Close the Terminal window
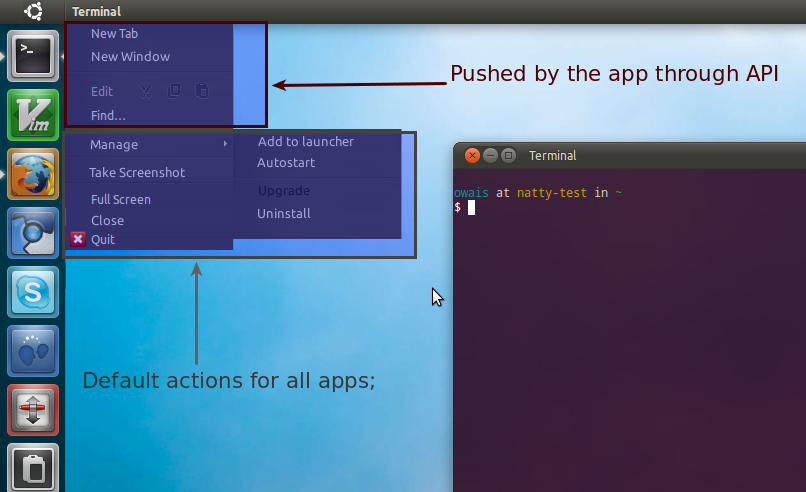Screen dimensions: 806x492 click(x=472, y=155)
